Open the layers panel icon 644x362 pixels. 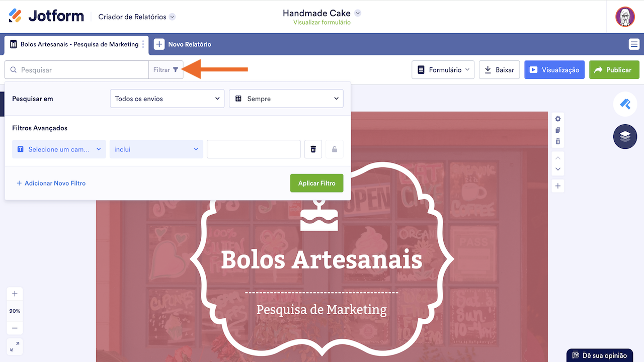(625, 137)
